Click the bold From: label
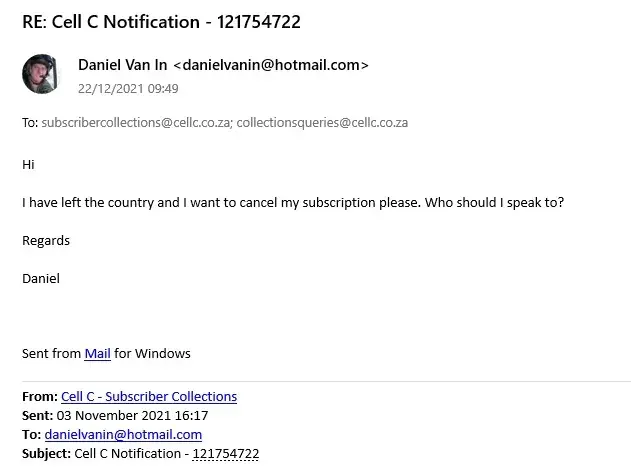This screenshot has width=631, height=473. click(39, 397)
